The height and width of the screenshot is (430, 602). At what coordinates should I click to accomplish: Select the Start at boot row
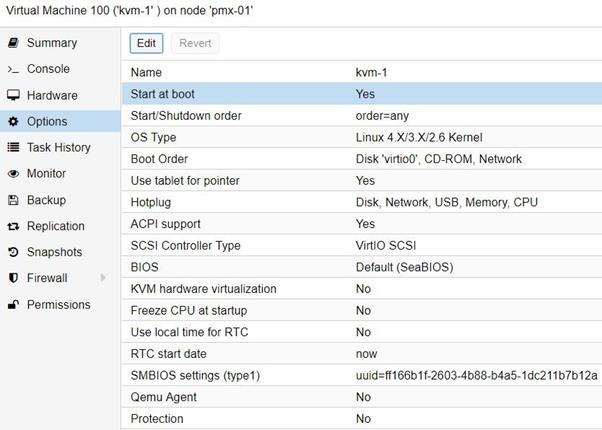[360, 94]
